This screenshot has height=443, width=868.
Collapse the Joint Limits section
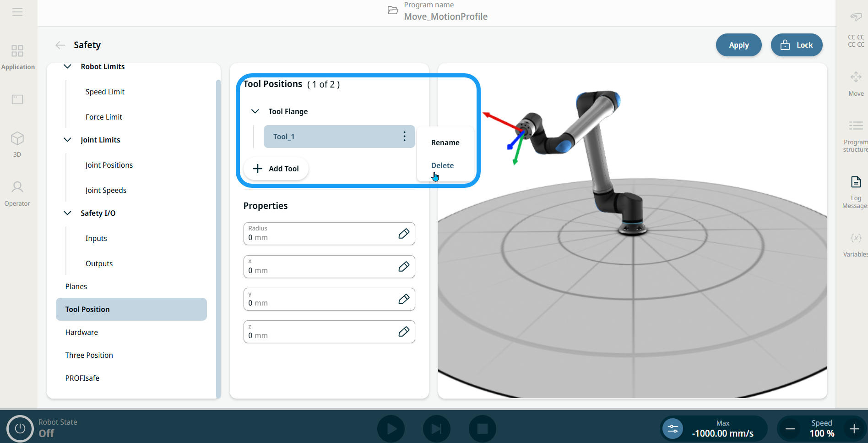[67, 140]
